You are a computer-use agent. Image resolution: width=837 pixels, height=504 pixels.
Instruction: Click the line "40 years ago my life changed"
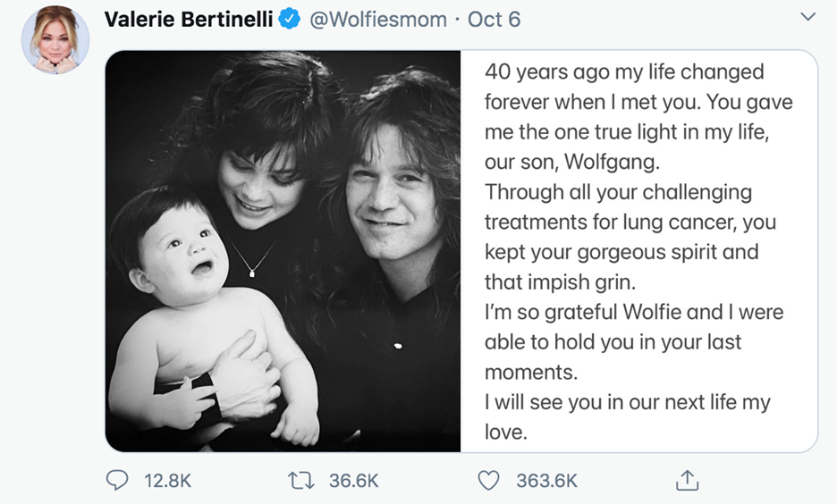(x=624, y=71)
